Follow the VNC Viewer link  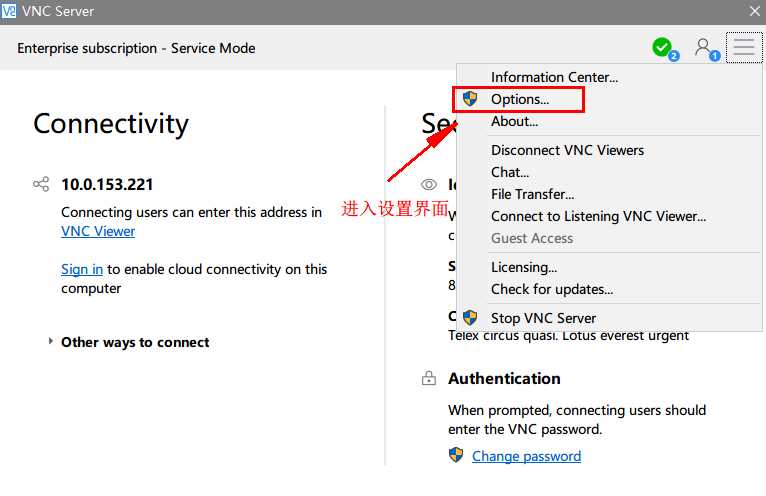(98, 231)
